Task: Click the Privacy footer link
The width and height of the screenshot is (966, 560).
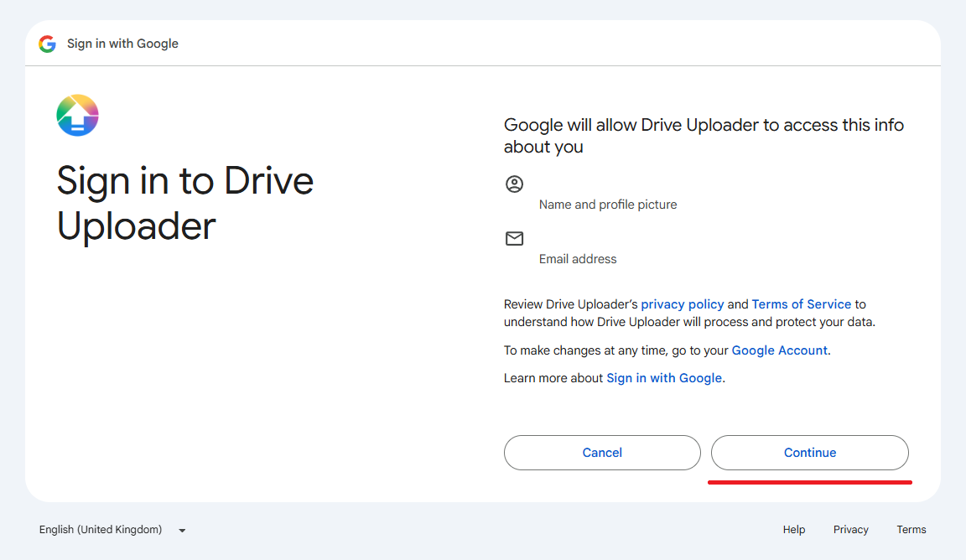Action: [x=851, y=529]
